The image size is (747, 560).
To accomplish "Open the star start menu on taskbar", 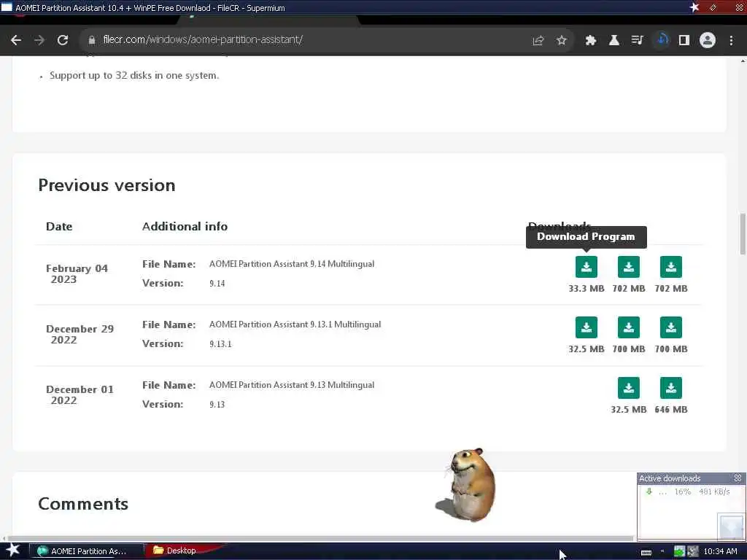I will point(13,550).
